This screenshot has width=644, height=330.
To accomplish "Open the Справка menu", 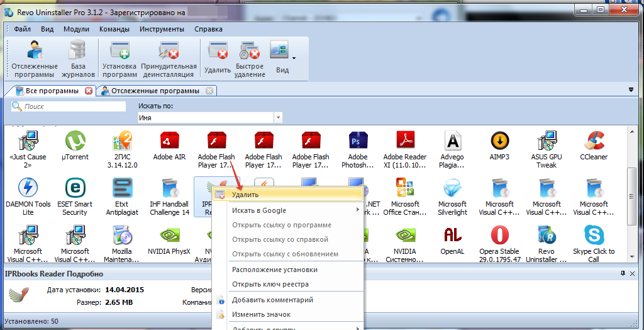I will click(x=208, y=29).
